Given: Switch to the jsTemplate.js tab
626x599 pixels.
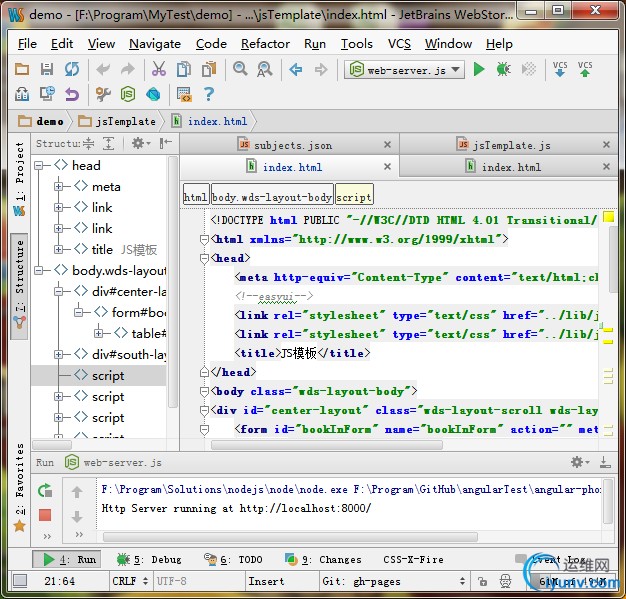Looking at the screenshot, I should [508, 145].
